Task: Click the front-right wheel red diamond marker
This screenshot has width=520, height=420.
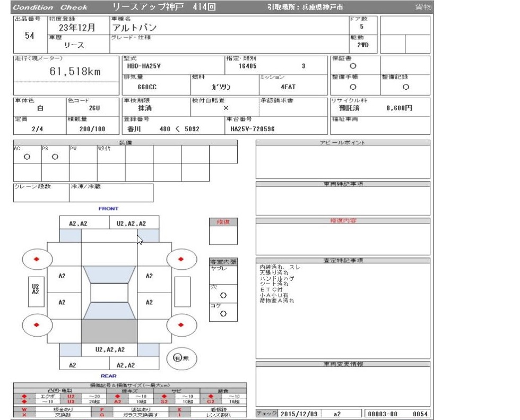Action: pyautogui.click(x=181, y=259)
